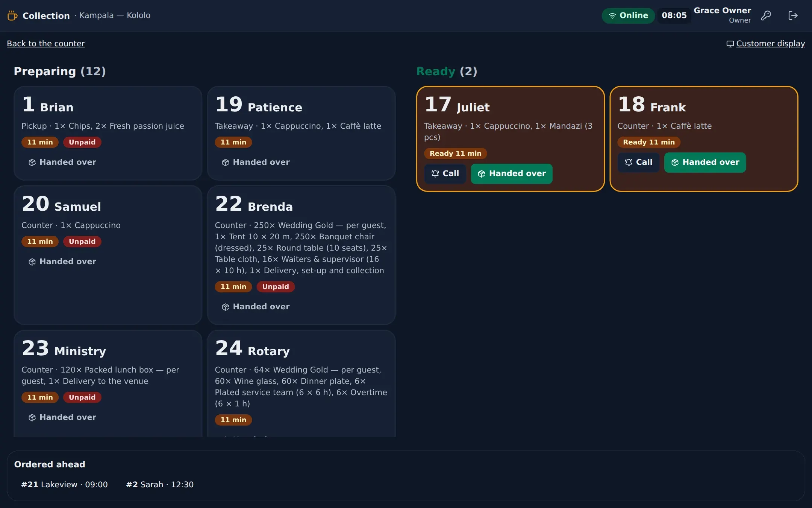The height and width of the screenshot is (508, 812).
Task: Click the Online wifi status badge
Action: tap(628, 15)
